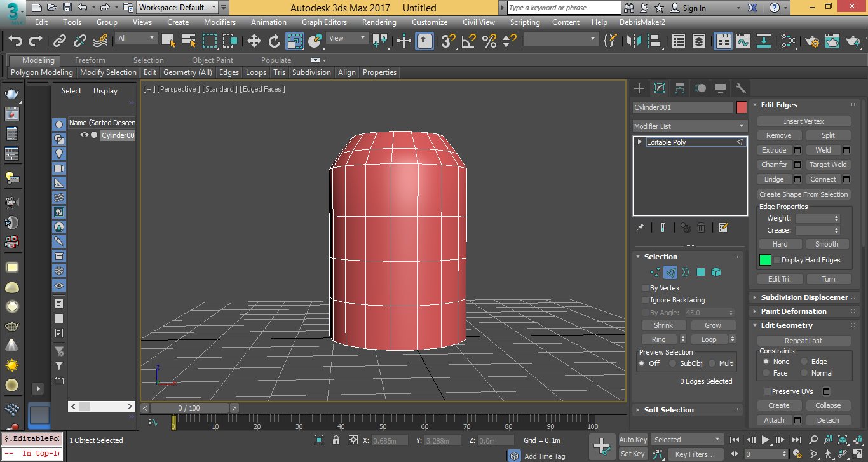Click the large Set Keys plus button
The width and height of the screenshot is (868, 462).
click(602, 446)
